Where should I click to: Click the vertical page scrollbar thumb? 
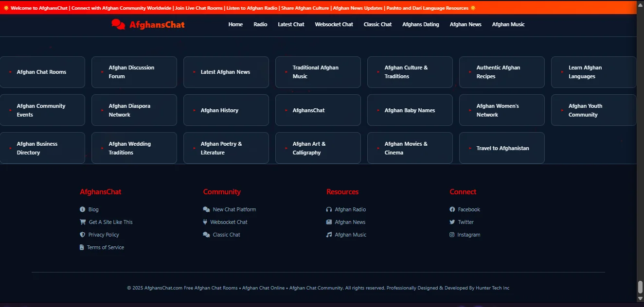click(640, 287)
